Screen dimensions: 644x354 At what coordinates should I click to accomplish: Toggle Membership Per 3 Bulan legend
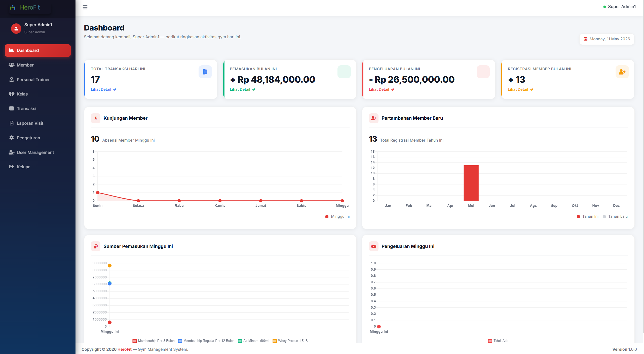click(154, 341)
